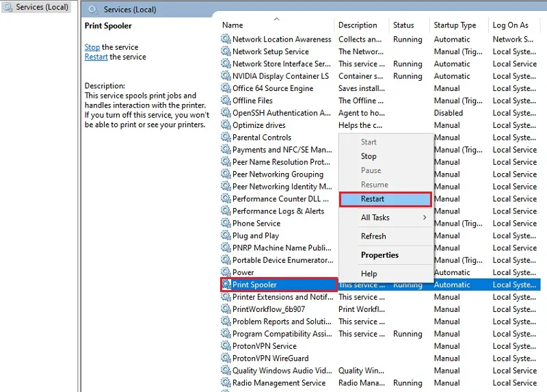This screenshot has width=547, height=392.
Task: Click the ProtonVPN WireGuard gear icon
Action: [x=226, y=358]
